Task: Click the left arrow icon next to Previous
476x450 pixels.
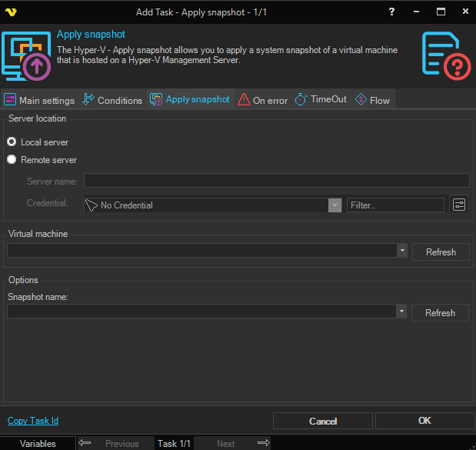Action: click(x=85, y=443)
